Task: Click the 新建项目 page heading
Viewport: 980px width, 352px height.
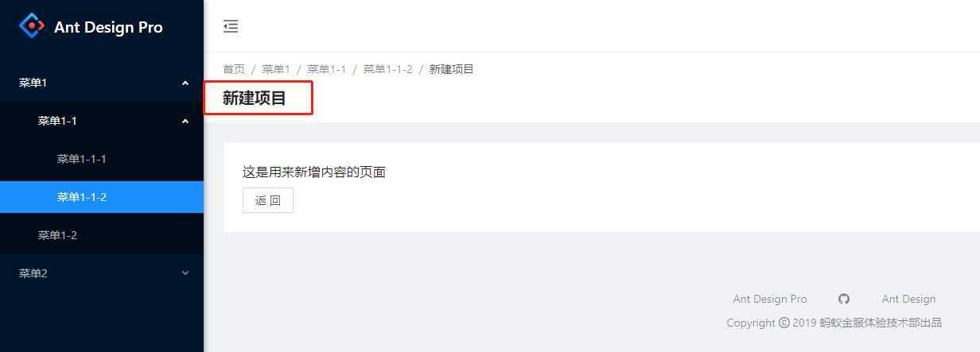Action: coord(255,99)
